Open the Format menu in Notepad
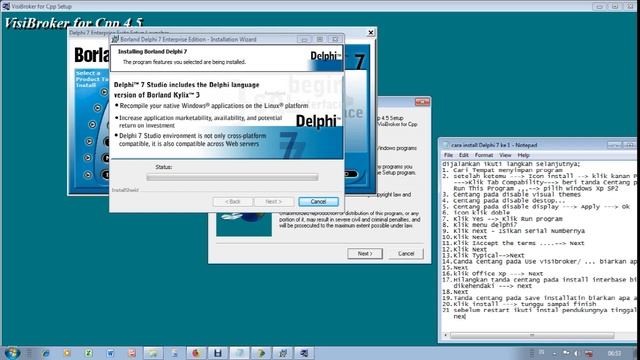The image size is (640, 360). (484, 155)
